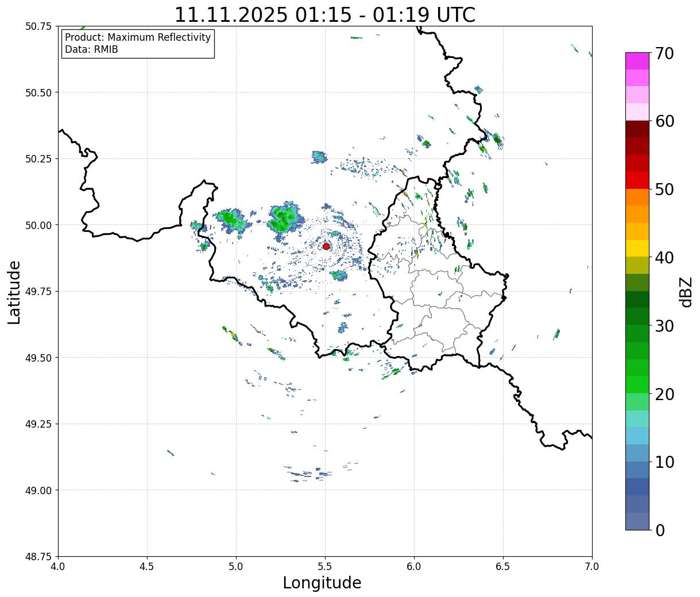Click the 'Product: Maximum Reflectivity' legend text
Screen dimensions: 700x597
pos(138,37)
